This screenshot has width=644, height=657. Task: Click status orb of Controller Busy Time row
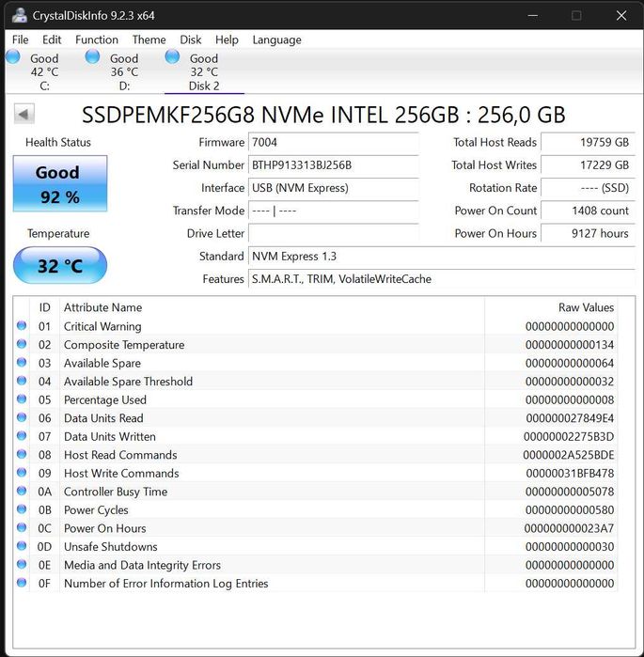tap(22, 491)
